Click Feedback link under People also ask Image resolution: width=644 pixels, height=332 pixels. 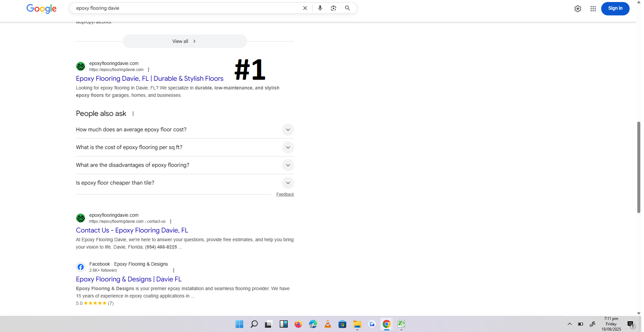285,194
